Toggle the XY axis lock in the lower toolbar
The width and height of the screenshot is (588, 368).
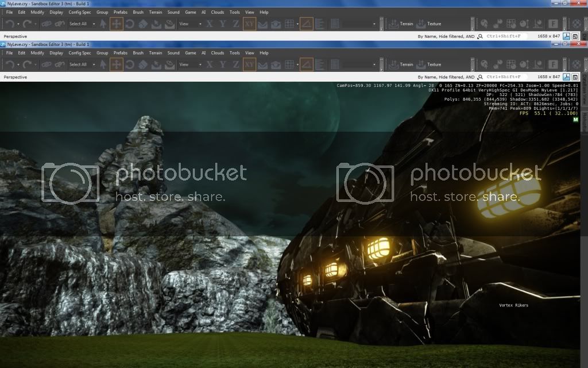pos(249,64)
